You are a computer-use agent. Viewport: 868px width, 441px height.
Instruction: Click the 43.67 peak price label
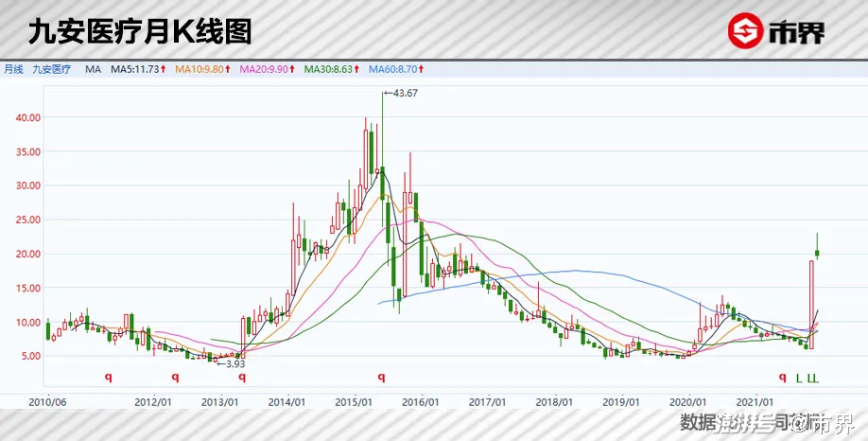coord(403,92)
